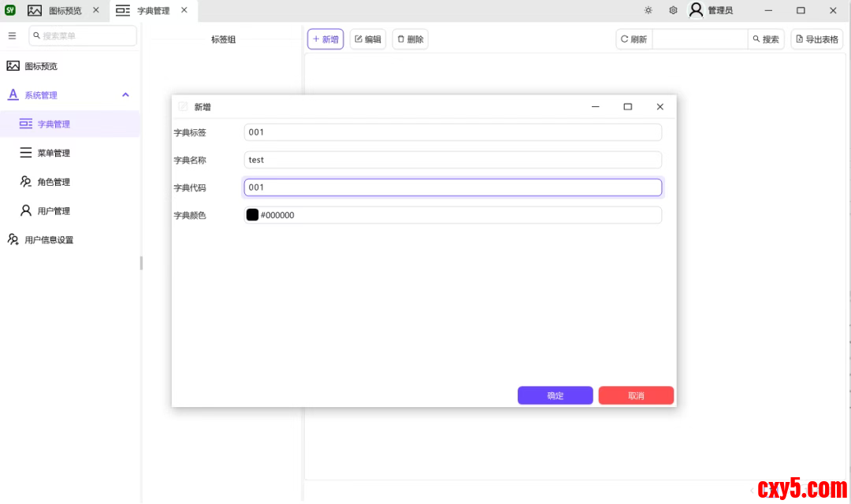
Task: Cancel the dialog with 取消
Action: pyautogui.click(x=636, y=395)
